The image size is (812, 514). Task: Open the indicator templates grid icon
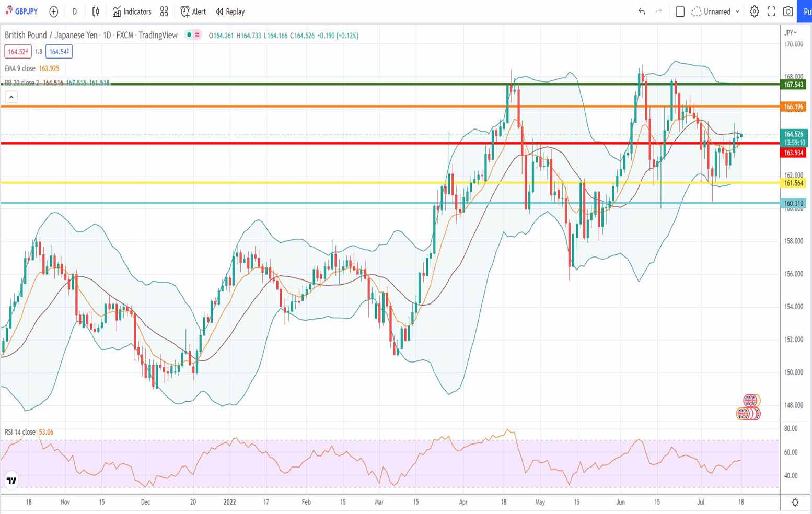tap(164, 11)
